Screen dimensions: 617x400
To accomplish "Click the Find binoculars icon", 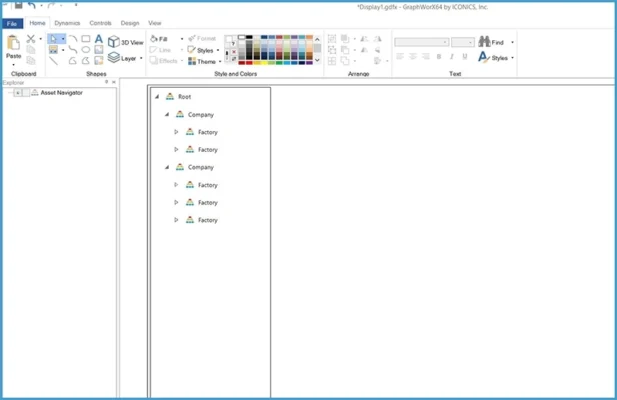I will tap(485, 42).
